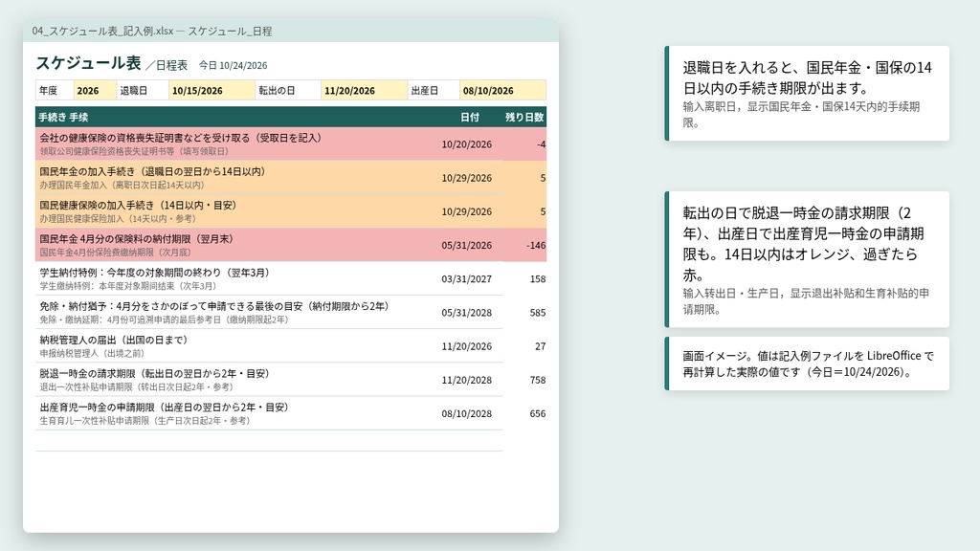Click remaining days 5 in 国民健康保険の加入手続き row
The height and width of the screenshot is (551, 980).
coord(543,211)
